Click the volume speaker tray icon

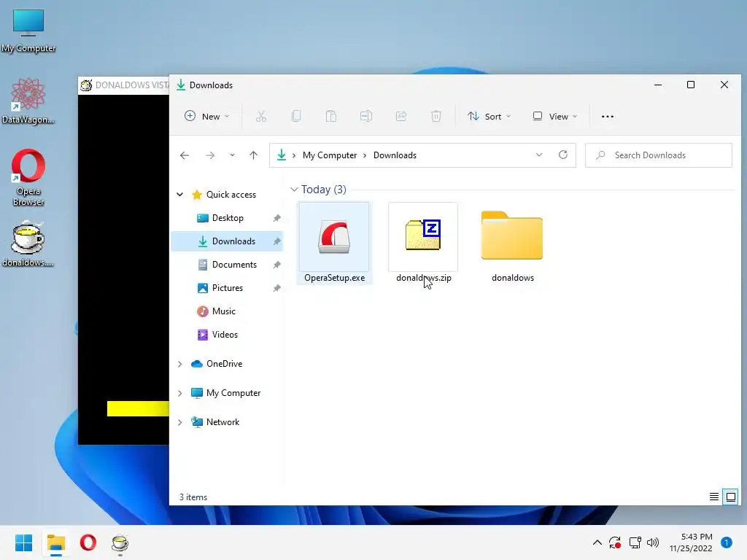click(653, 542)
